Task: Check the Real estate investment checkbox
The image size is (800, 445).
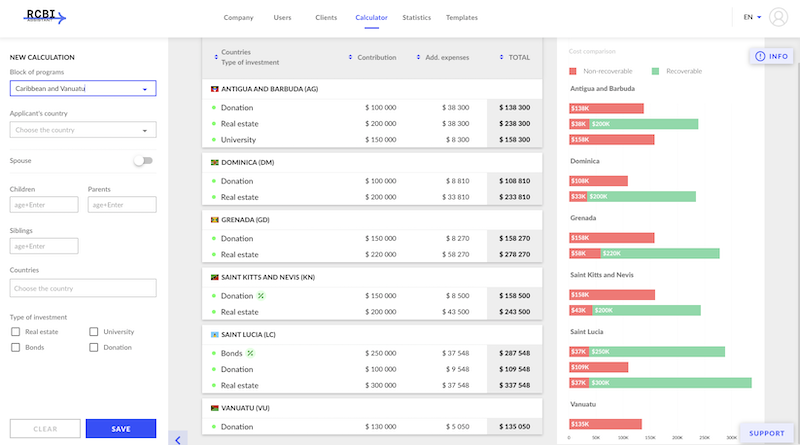Action: pos(16,332)
